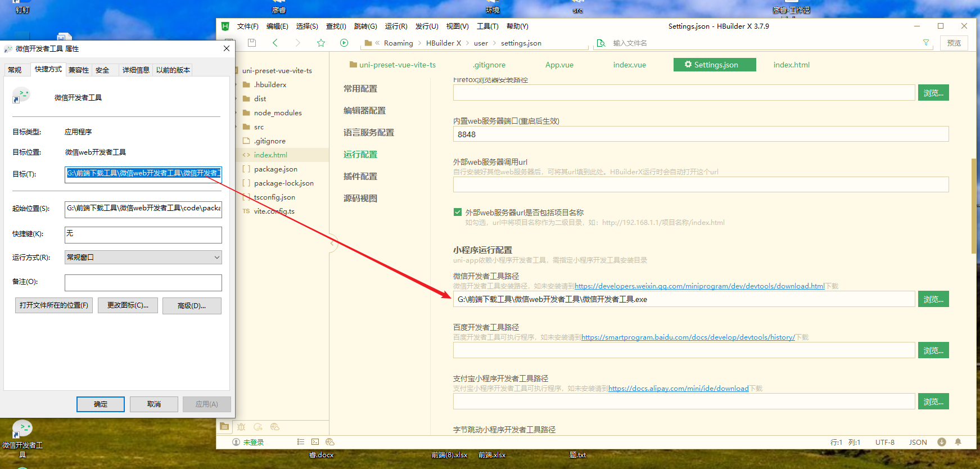Open the project manager folder icon at bottom
The height and width of the screenshot is (469, 980).
click(224, 426)
